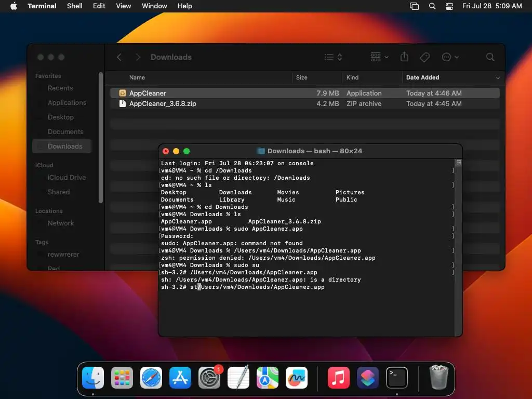Open Finder list view switcher
The image size is (532, 399).
(333, 57)
